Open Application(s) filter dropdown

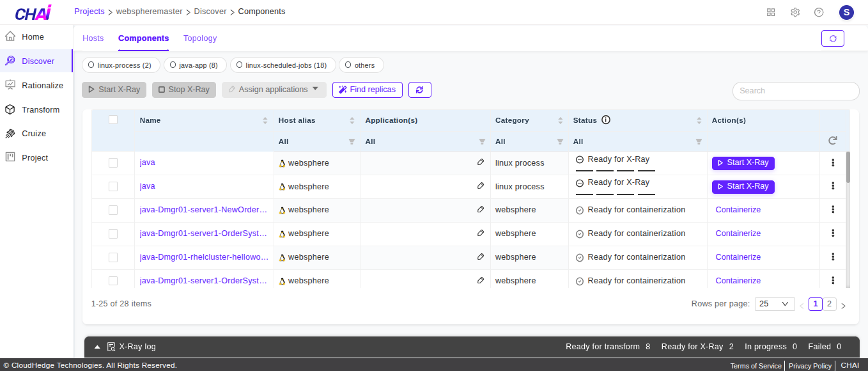point(482,141)
